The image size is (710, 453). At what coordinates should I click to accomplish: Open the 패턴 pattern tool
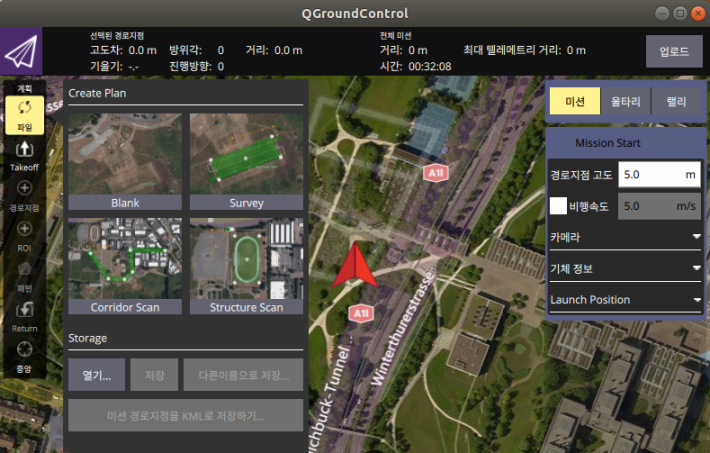click(x=24, y=276)
